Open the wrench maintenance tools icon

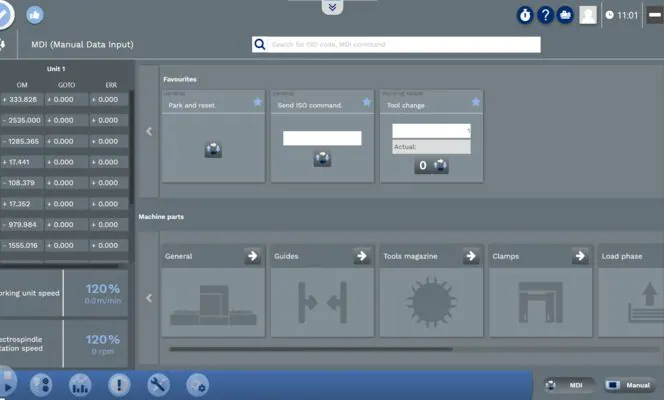click(x=158, y=384)
